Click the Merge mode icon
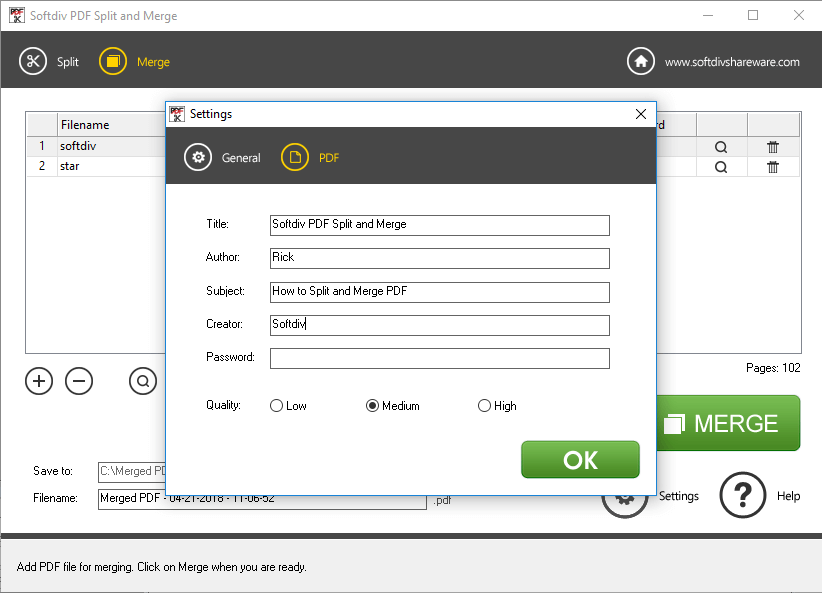Viewport: 822px width, 593px height. pos(113,61)
